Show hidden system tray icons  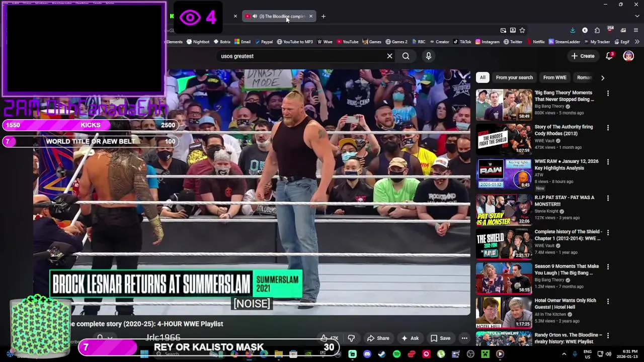[564, 354]
